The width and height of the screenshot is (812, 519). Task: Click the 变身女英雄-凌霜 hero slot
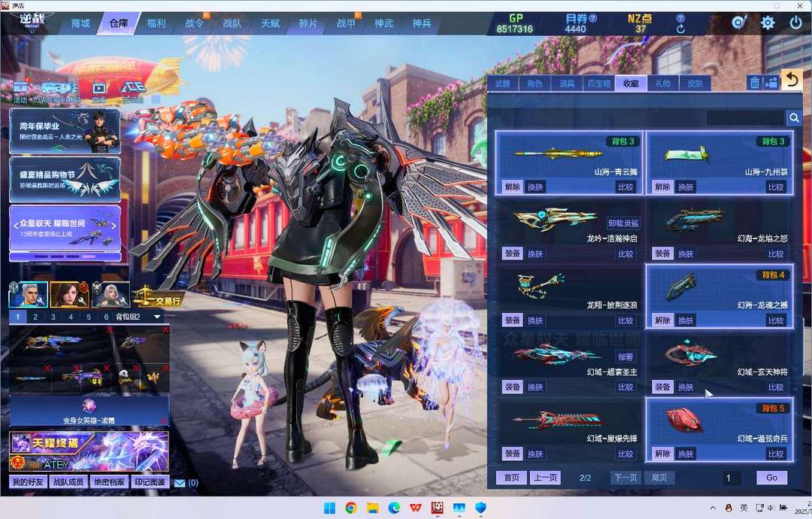[x=89, y=411]
